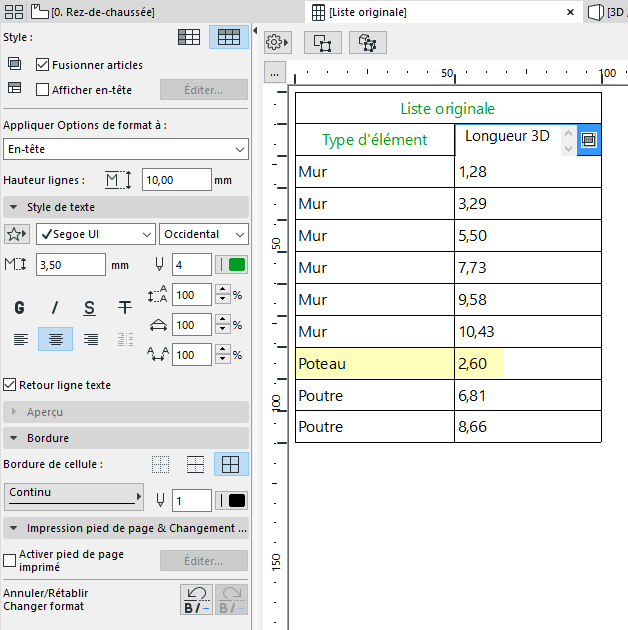
Task: Increase the line spacing percentage stepper
Action: [223, 289]
